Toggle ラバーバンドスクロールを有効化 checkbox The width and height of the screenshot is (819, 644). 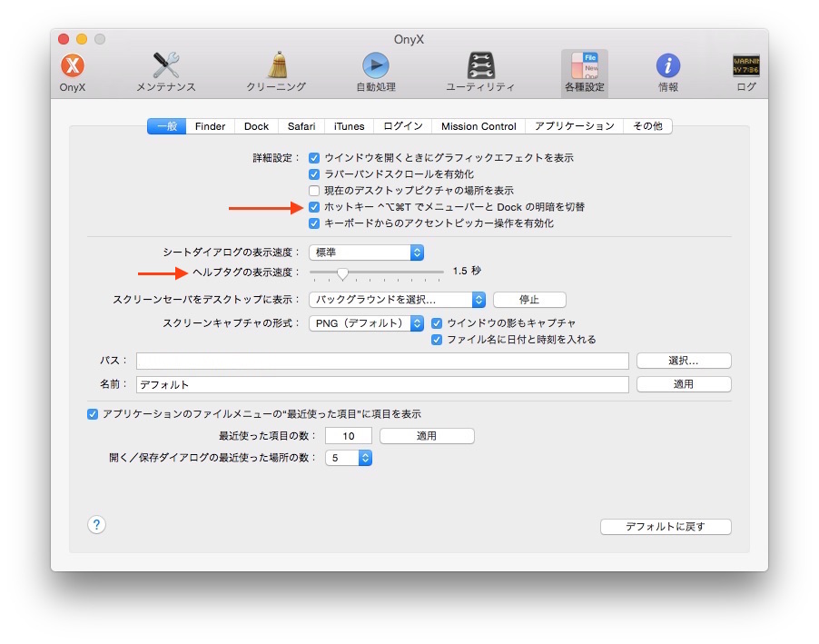[314, 174]
